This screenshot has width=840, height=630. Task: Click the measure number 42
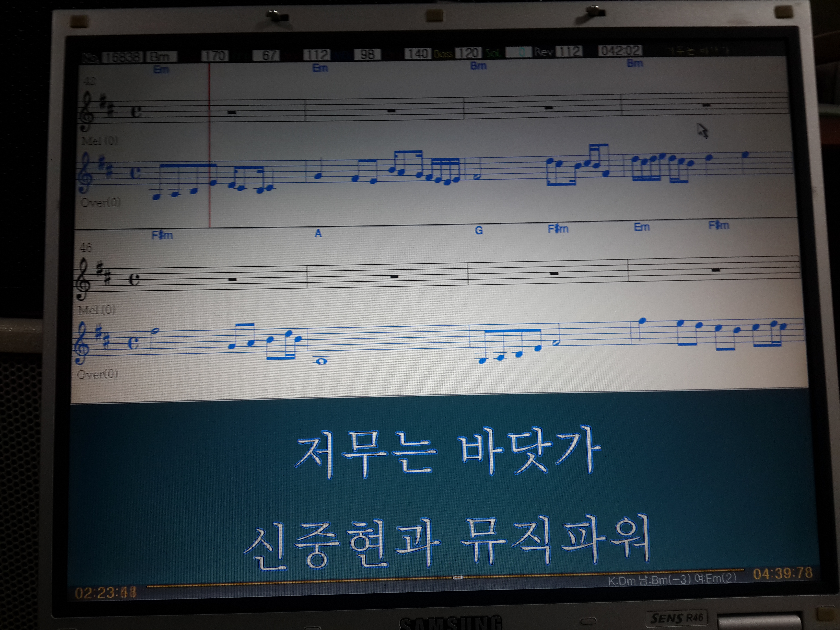click(x=90, y=81)
